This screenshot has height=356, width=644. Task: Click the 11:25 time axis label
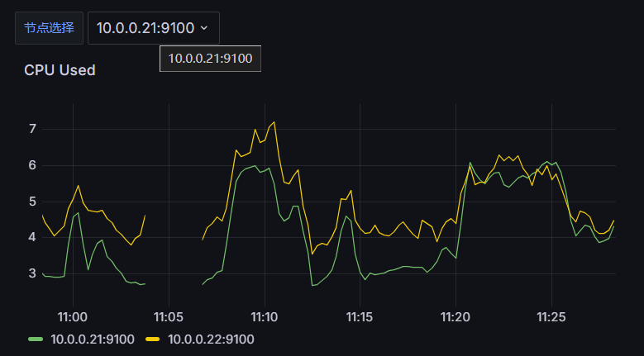point(551,316)
